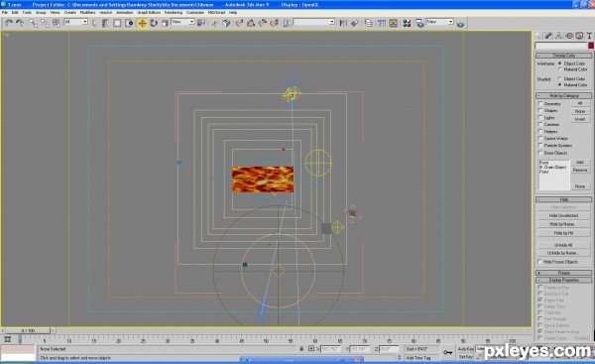
Task: Toggle the 3D Snaps icon
Action: (x=239, y=23)
